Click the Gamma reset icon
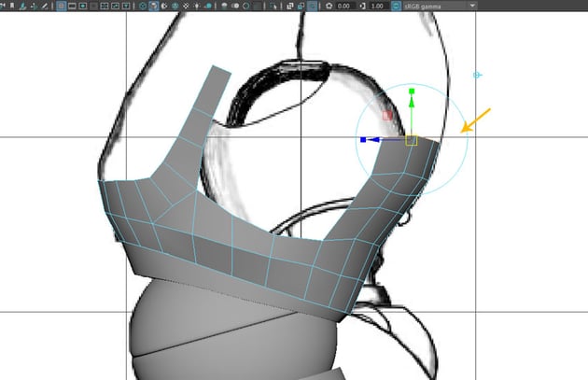The height and width of the screenshot is (380, 588). coord(362,6)
